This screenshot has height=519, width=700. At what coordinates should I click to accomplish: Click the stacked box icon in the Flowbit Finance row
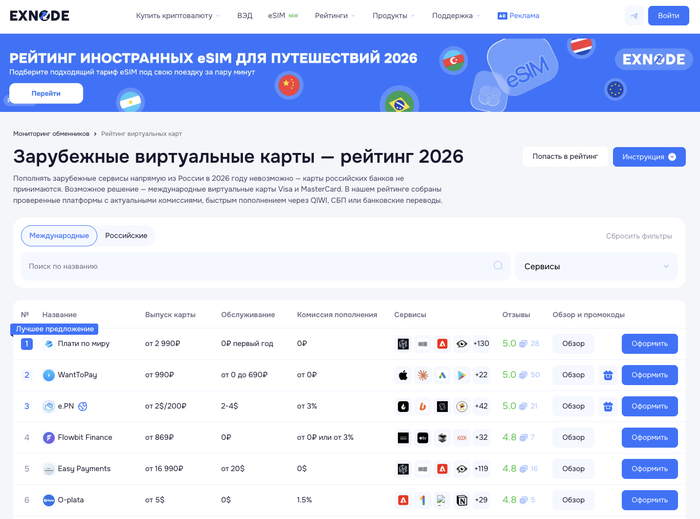point(442,437)
